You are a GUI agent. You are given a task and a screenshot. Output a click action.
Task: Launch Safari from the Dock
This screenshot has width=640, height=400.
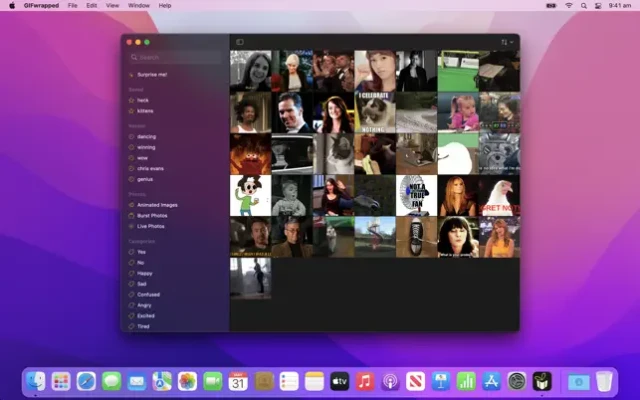click(86, 382)
